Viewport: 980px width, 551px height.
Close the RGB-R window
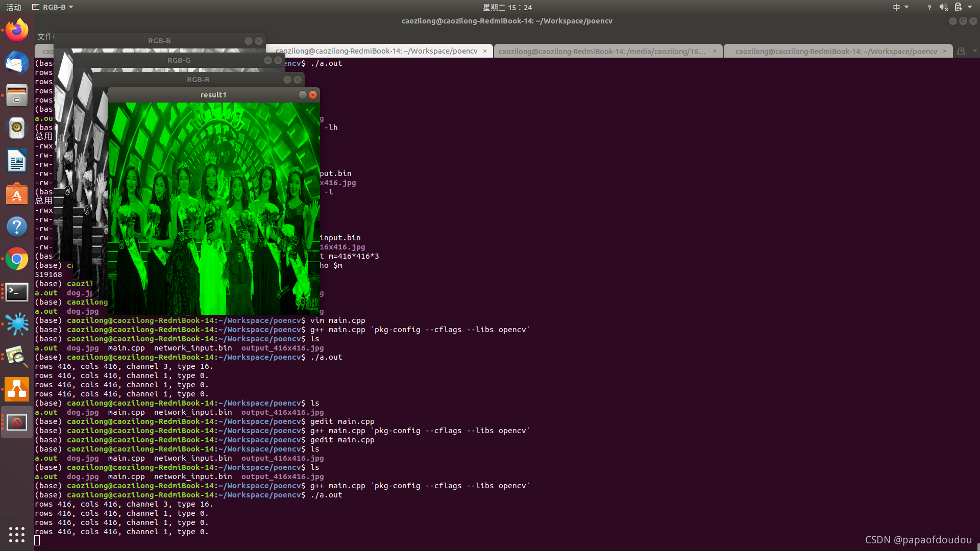(298, 80)
